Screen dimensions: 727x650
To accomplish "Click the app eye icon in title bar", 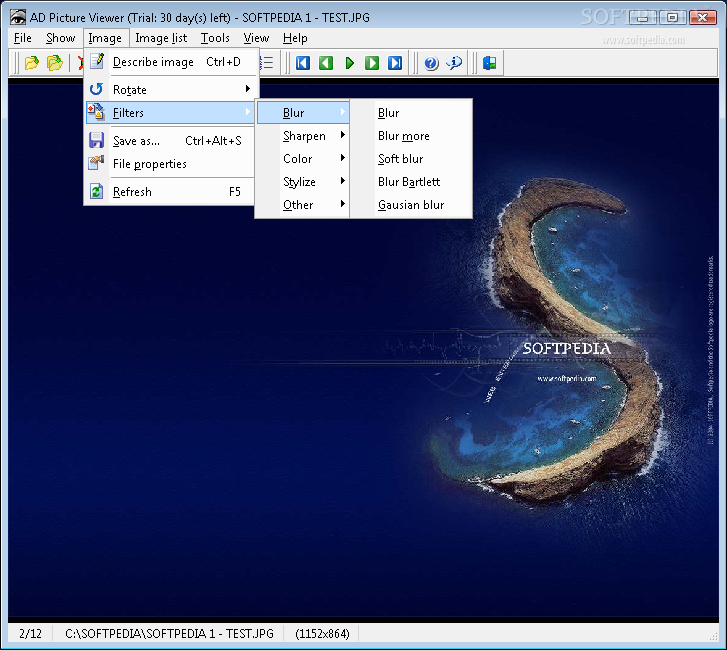I will 18,18.
